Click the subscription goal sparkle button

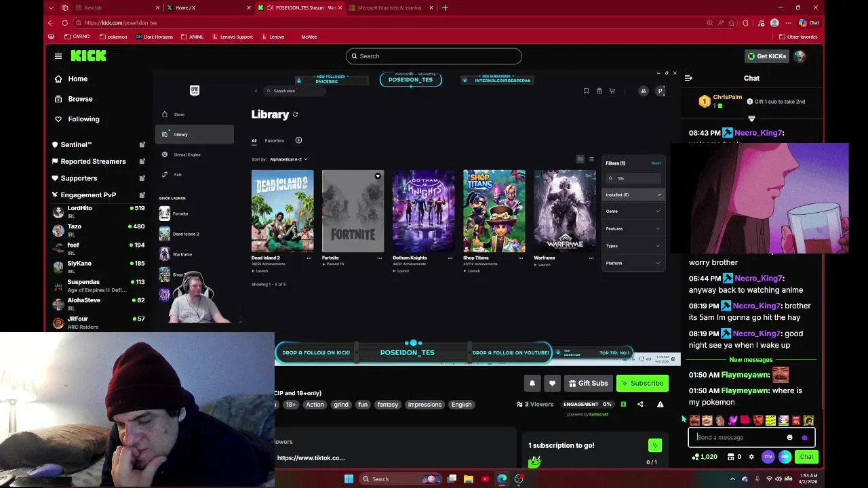654,445
